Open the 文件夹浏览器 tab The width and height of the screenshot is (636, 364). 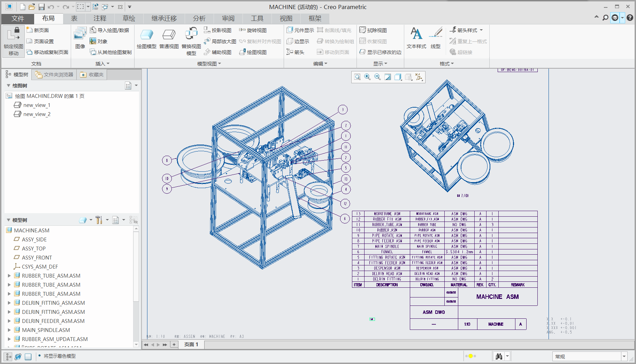[54, 75]
